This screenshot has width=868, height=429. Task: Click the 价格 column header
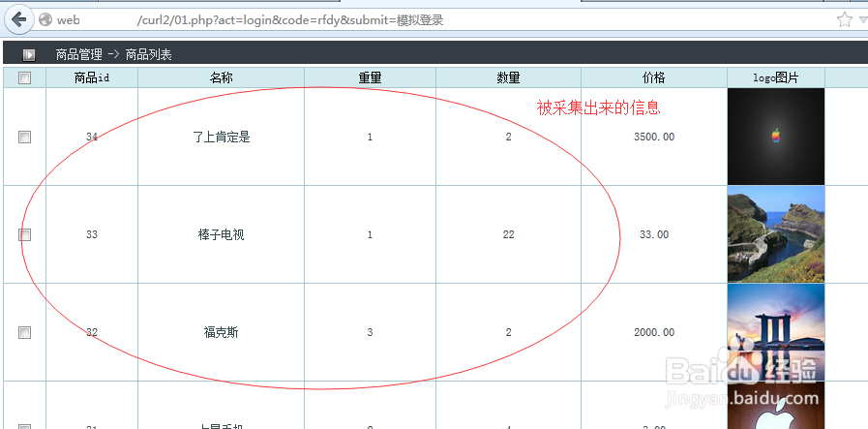click(x=654, y=78)
